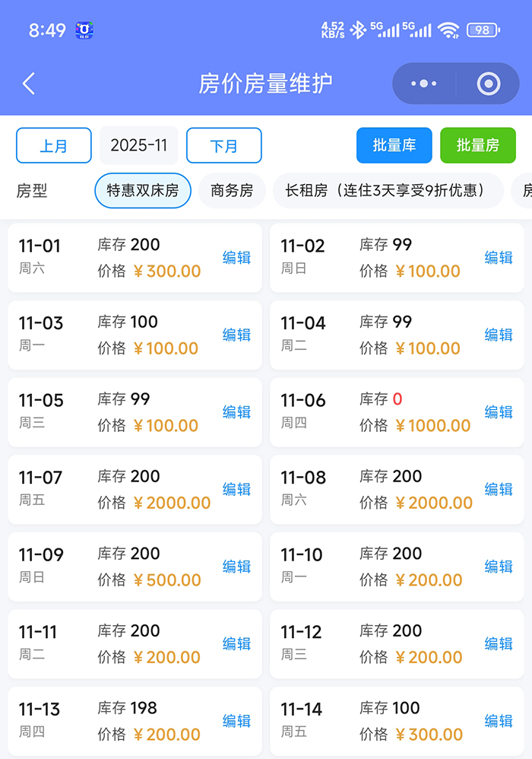This screenshot has width=532, height=759.
Task: Edit the 11-06 entry with zero inventory
Action: (x=498, y=412)
